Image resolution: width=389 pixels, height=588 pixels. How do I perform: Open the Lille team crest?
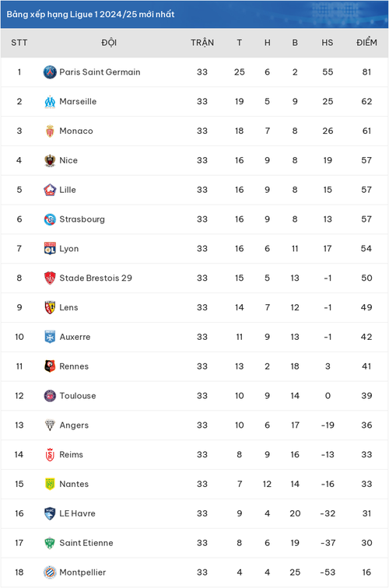[x=50, y=190]
